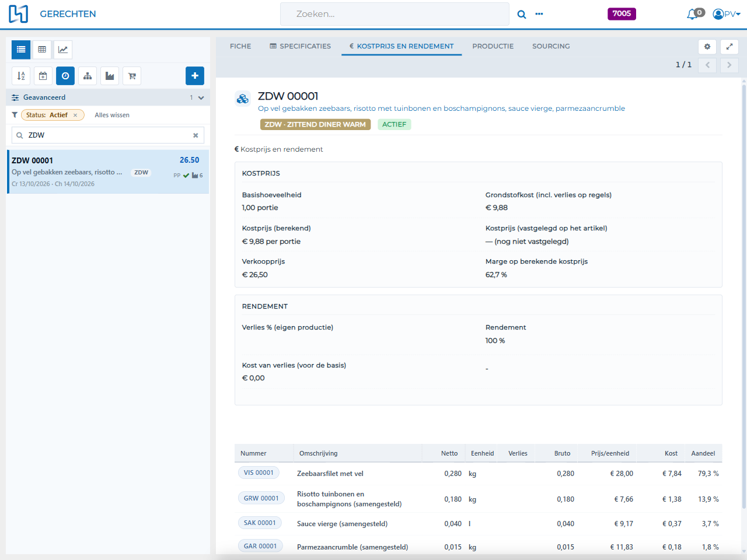Switch to list view icon
This screenshot has width=747, height=560.
click(x=21, y=50)
